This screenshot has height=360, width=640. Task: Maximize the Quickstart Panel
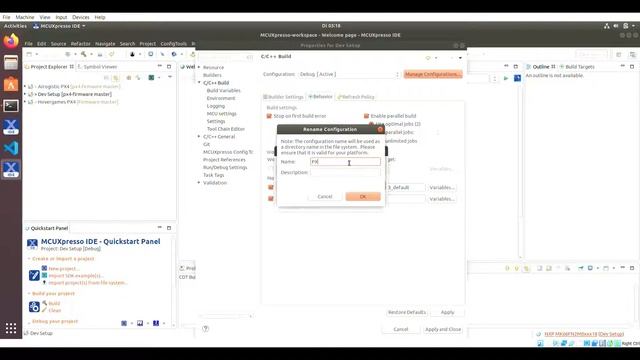click(169, 228)
